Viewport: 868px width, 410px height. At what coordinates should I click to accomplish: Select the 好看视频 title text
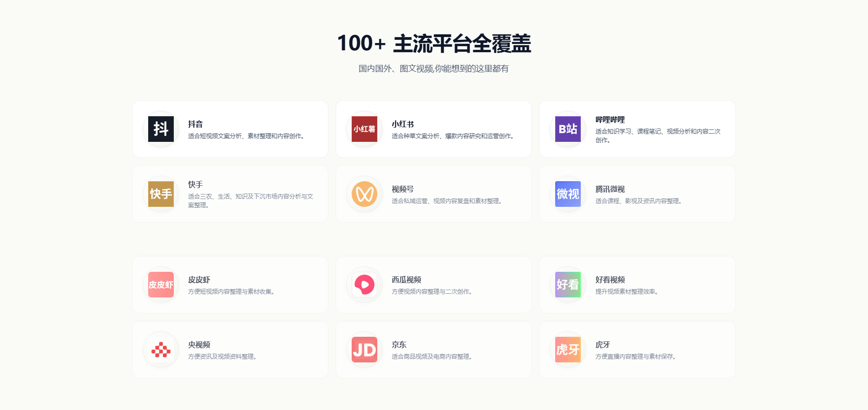tap(610, 280)
